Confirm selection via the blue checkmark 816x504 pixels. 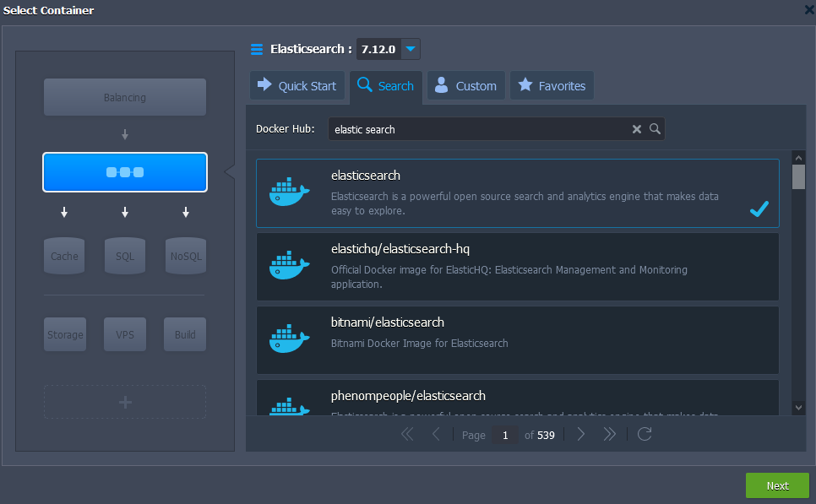[759, 209]
